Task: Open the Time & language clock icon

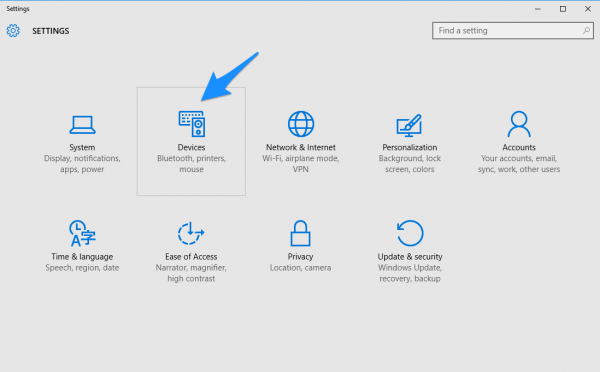Action: [x=82, y=233]
